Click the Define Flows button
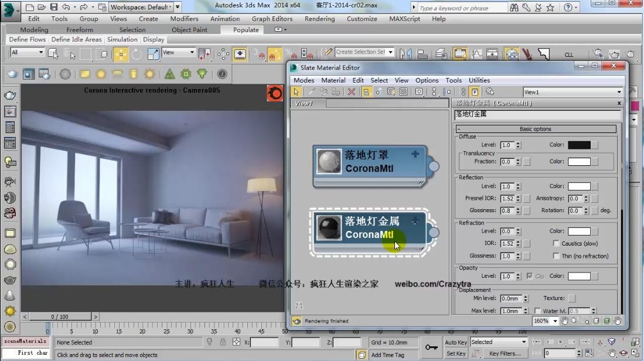Image resolution: width=644 pixels, height=361 pixels. pos(28,39)
